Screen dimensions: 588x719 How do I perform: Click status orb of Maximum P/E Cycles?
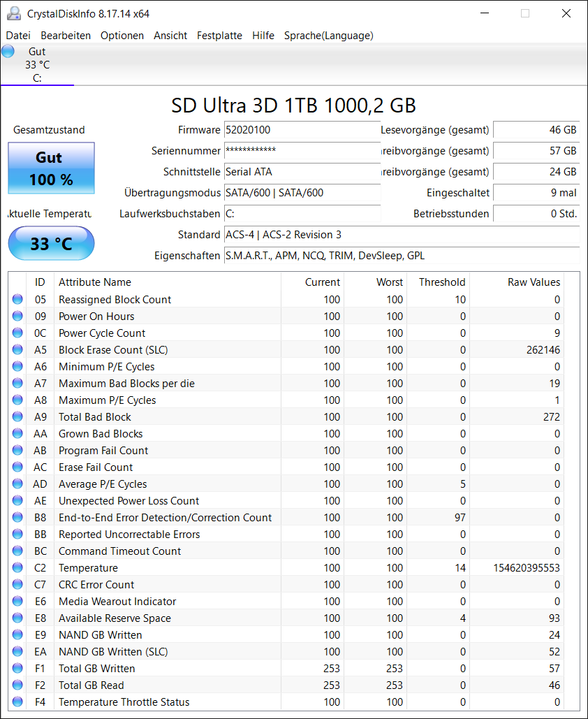point(17,400)
